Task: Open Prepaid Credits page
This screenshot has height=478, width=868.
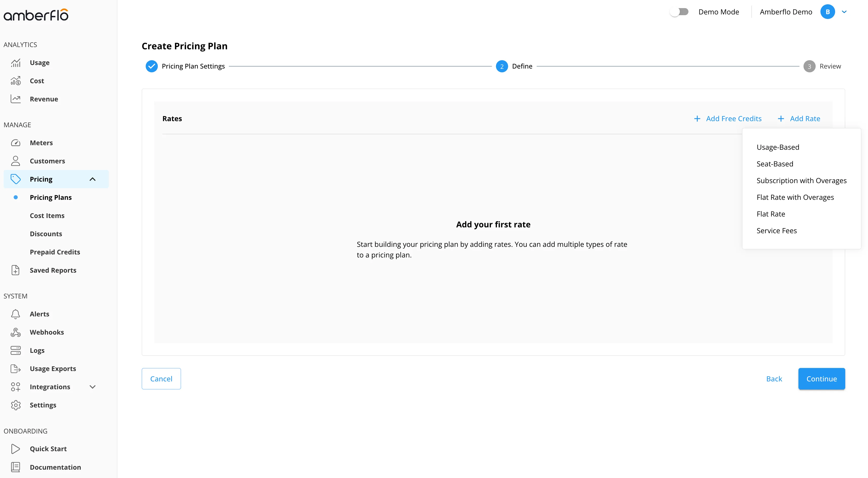Action: (55, 252)
